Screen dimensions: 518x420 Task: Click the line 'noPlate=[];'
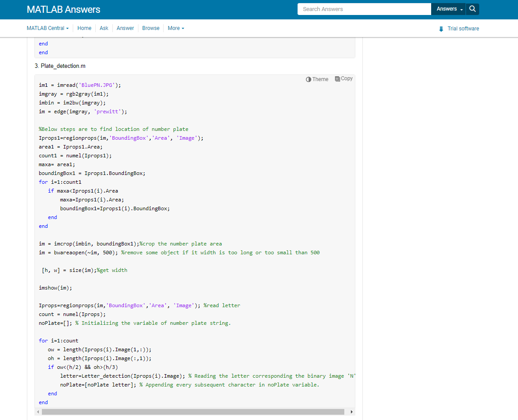pyautogui.click(x=55, y=323)
